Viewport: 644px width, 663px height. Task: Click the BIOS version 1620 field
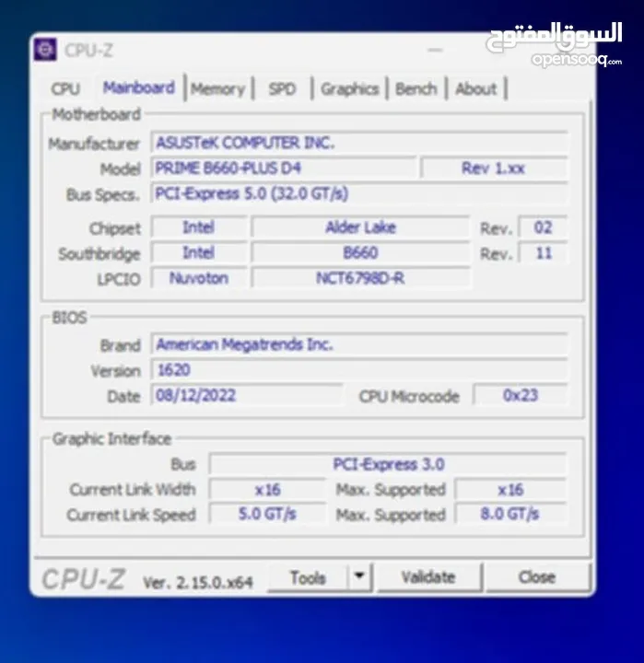358,370
